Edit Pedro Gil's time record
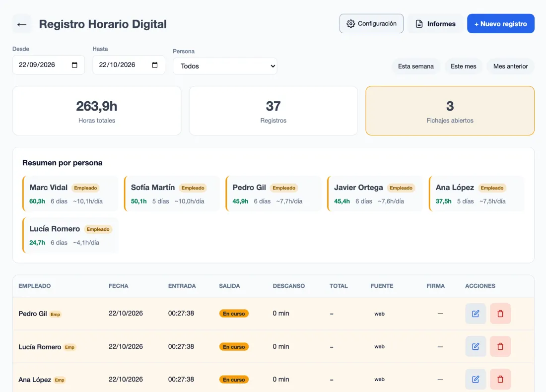The image size is (546, 392). (476, 314)
